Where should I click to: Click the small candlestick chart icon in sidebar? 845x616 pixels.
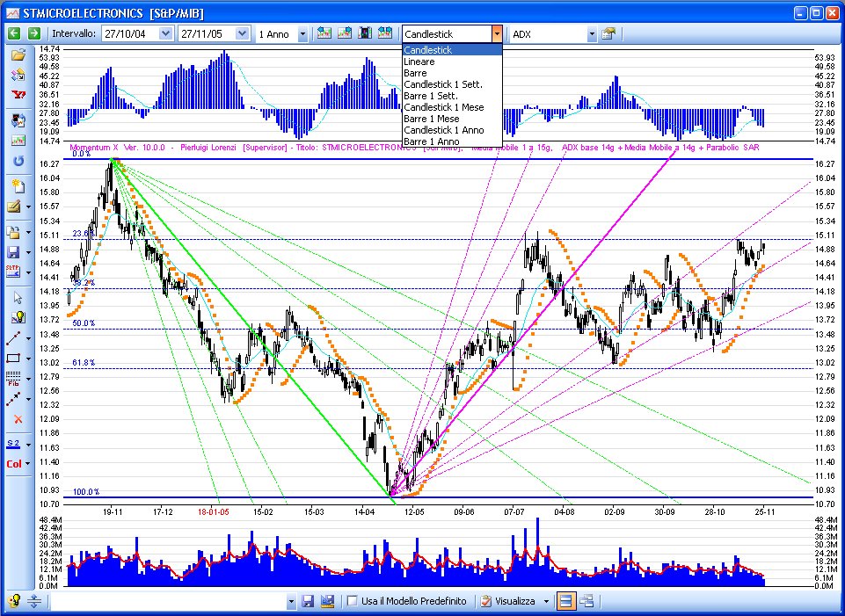coord(18,140)
